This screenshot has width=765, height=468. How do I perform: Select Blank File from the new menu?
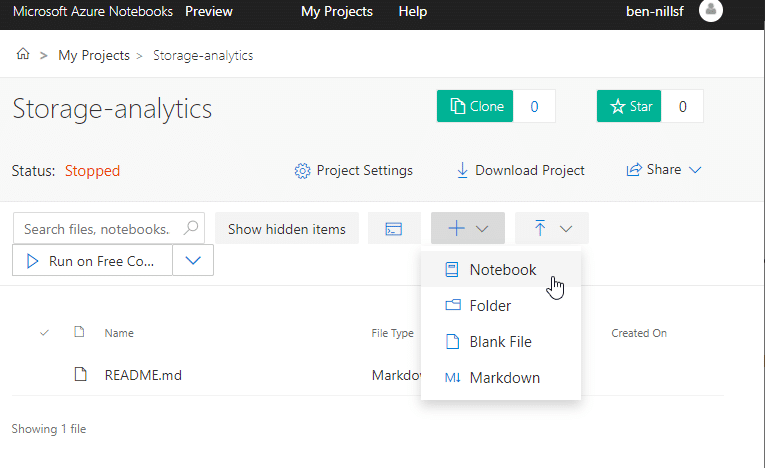tap(501, 342)
